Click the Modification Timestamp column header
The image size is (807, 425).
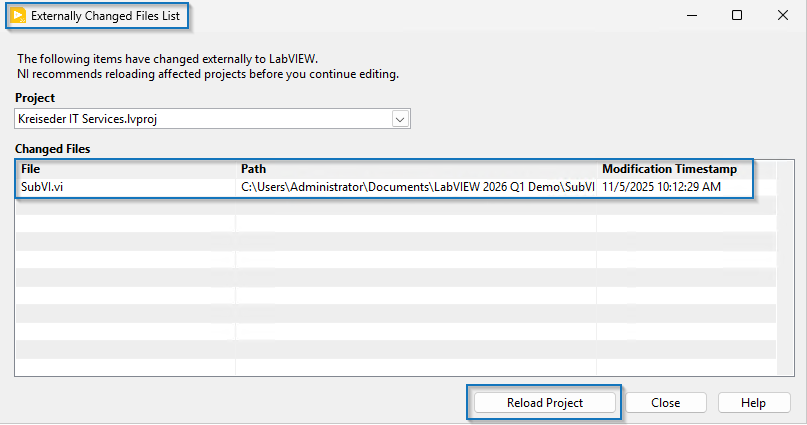click(669, 169)
